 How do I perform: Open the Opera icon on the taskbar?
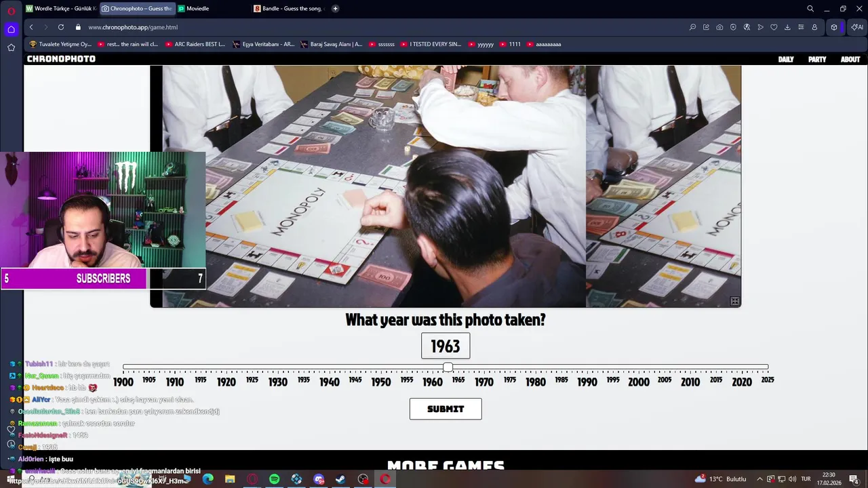click(385, 479)
